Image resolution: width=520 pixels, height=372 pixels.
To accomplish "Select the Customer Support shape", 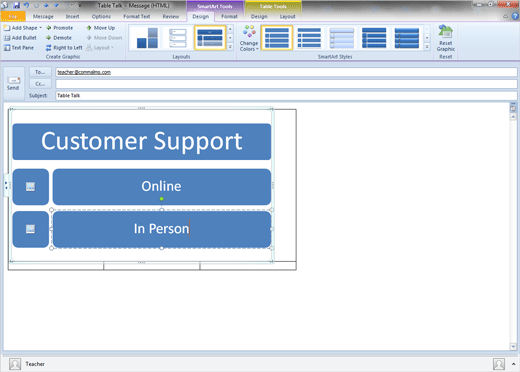I will (142, 141).
